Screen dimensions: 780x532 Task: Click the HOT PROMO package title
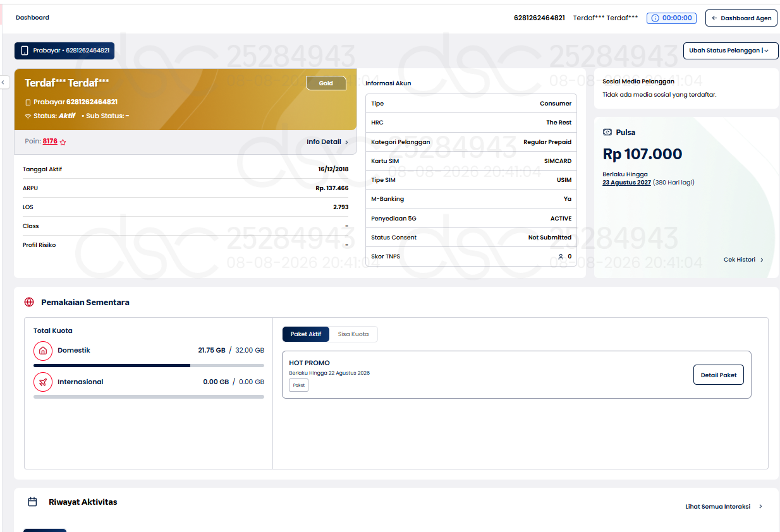(x=310, y=363)
